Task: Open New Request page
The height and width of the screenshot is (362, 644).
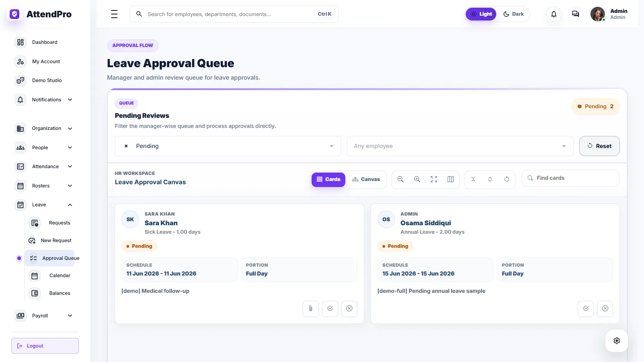Action: (x=56, y=241)
